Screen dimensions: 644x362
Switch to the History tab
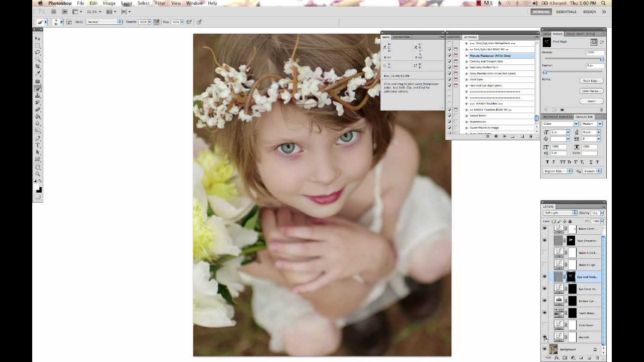(x=454, y=37)
